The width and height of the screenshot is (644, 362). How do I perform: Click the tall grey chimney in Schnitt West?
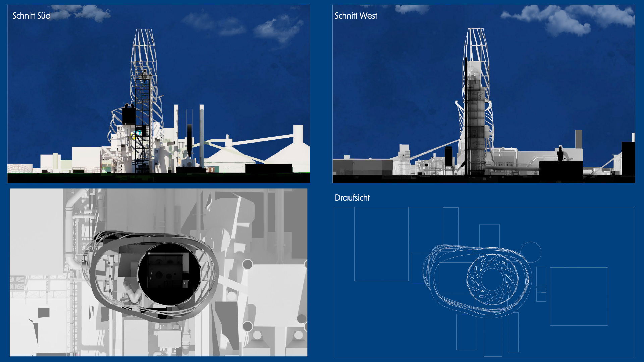(579, 139)
